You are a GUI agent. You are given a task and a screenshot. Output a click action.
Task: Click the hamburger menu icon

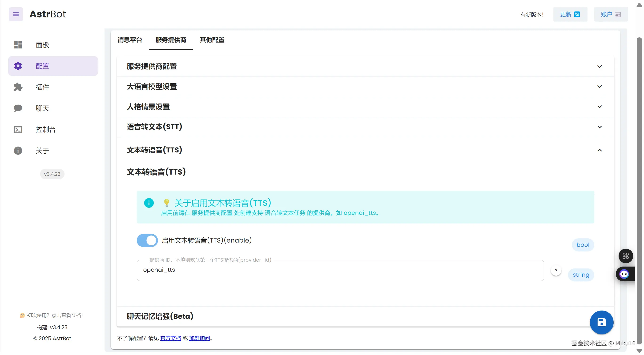[16, 14]
